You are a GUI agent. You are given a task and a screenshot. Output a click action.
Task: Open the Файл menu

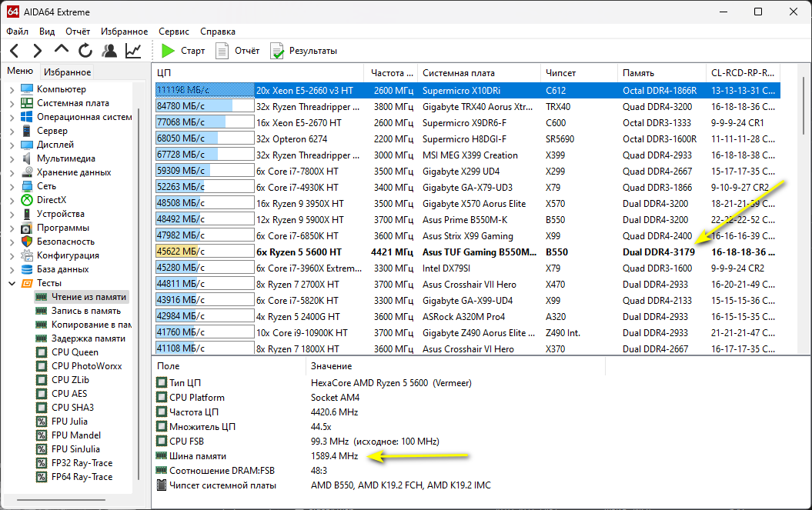(17, 32)
